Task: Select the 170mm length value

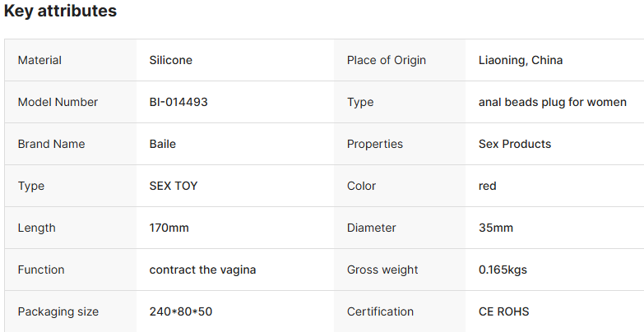Action: click(169, 228)
